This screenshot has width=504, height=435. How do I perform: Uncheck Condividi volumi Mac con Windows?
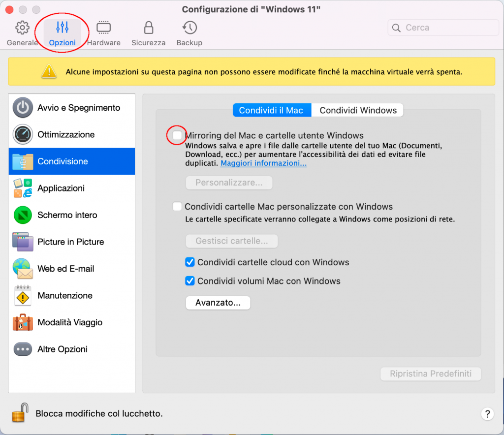tap(190, 281)
